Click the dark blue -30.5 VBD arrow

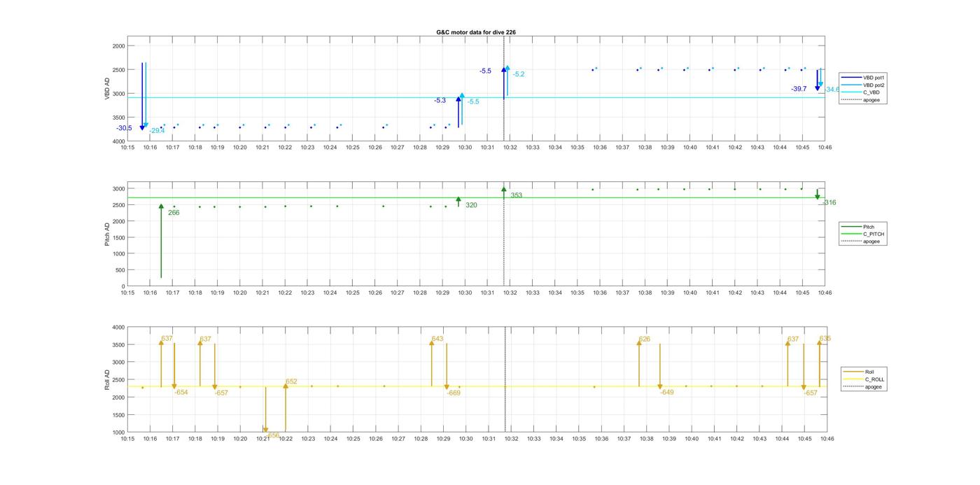point(142,97)
